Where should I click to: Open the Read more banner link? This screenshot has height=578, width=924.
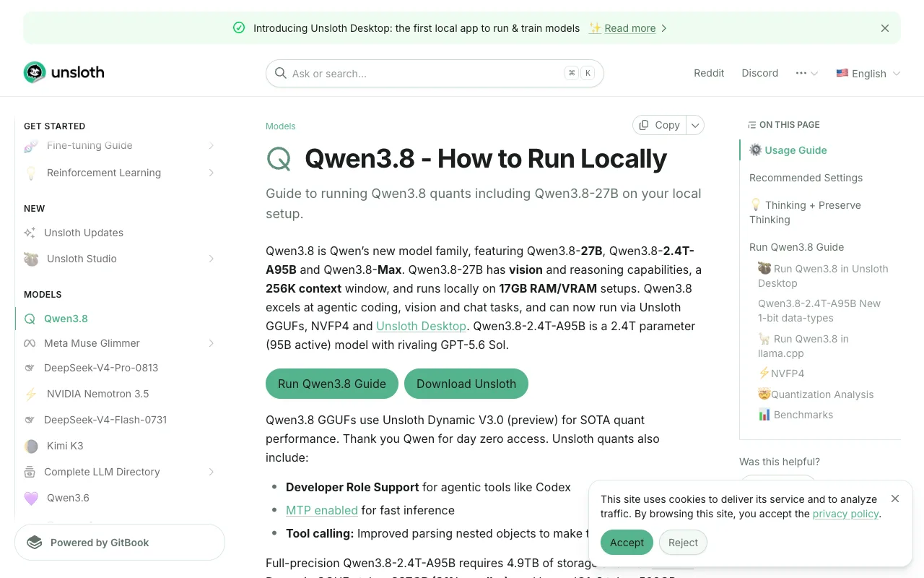click(630, 28)
